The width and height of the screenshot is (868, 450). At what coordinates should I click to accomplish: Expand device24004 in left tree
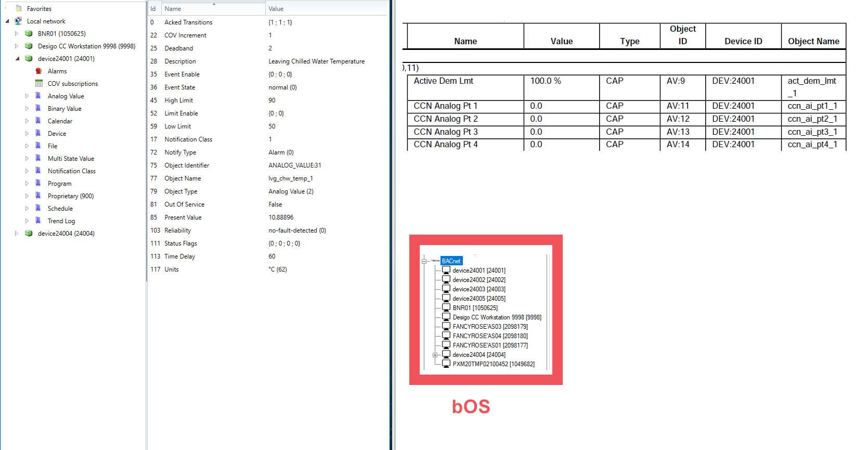pyautogui.click(x=17, y=234)
